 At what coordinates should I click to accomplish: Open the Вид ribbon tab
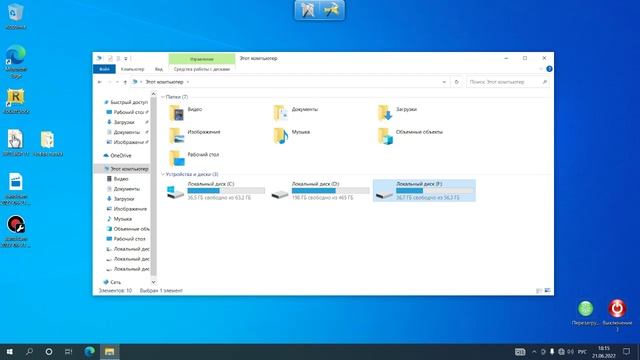pos(158,69)
